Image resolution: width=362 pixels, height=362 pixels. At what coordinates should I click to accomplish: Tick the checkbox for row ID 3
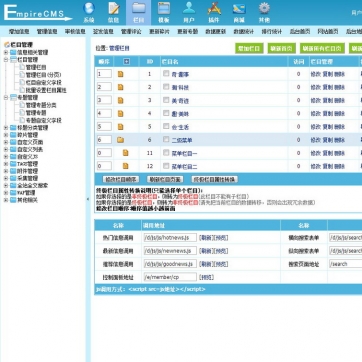point(166,100)
